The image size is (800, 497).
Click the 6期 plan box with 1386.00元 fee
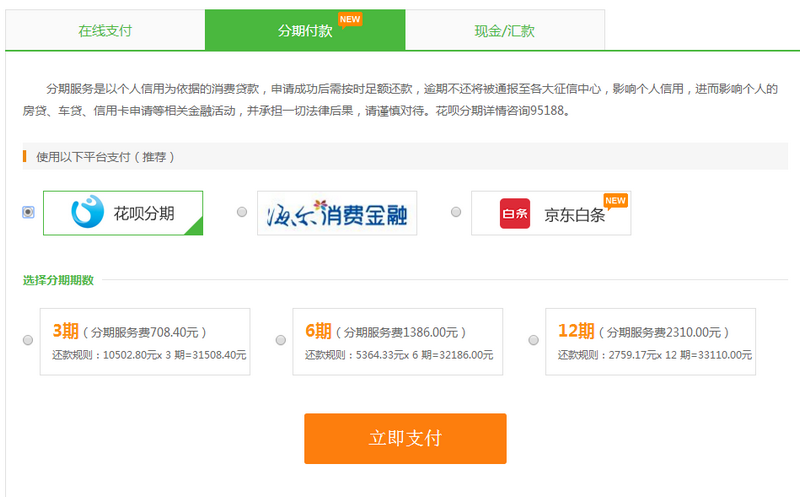[397, 342]
